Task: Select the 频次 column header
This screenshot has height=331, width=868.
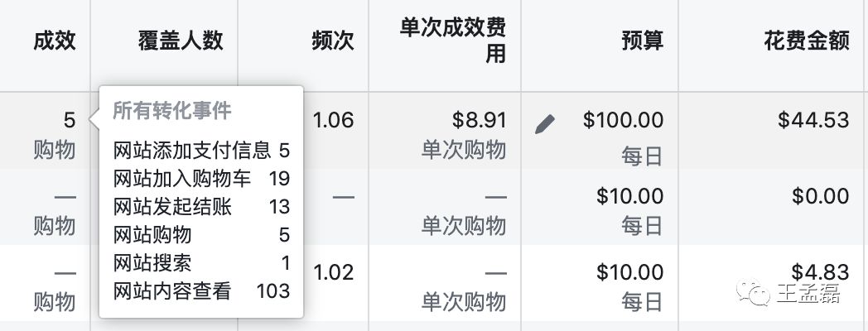Action: [x=332, y=41]
